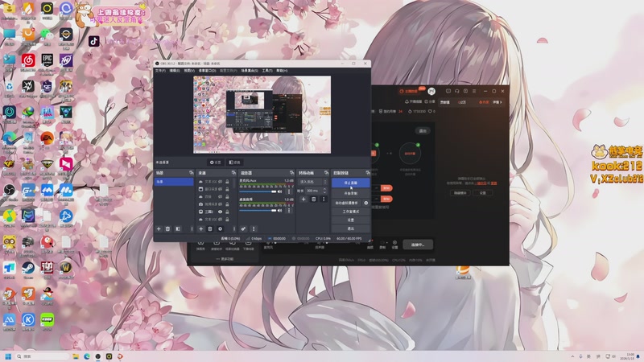This screenshot has width=644, height=362.
Task: Open OBS Scene Collection menu
Action: [x=250, y=71]
